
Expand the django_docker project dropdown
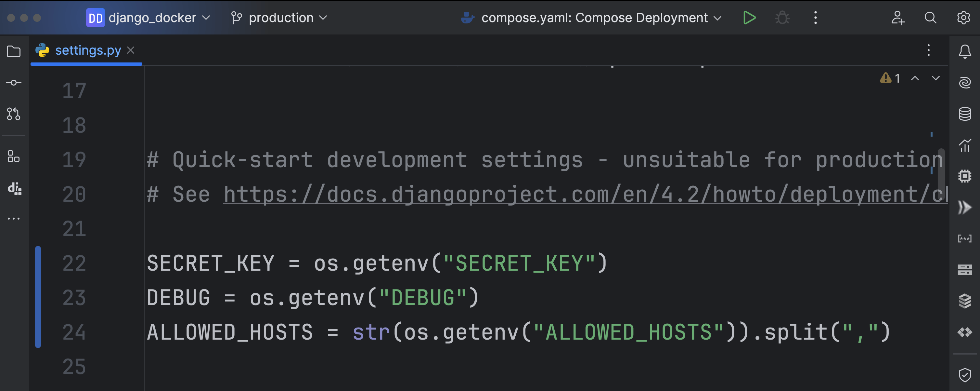(148, 18)
